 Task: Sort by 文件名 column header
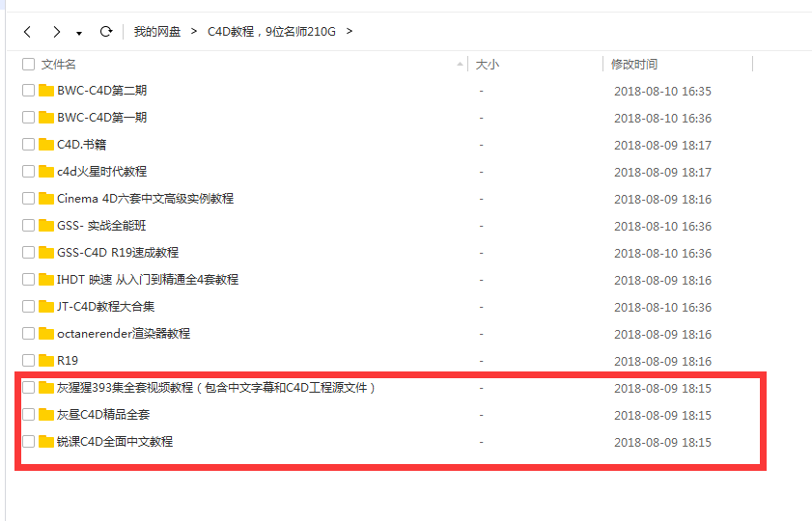tap(59, 64)
